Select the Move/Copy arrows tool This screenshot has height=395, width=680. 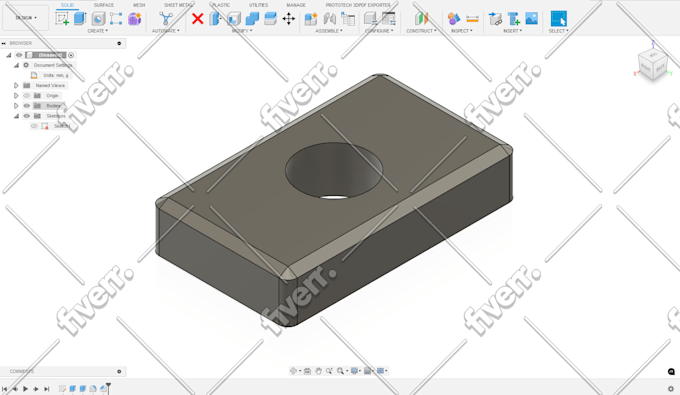point(288,19)
